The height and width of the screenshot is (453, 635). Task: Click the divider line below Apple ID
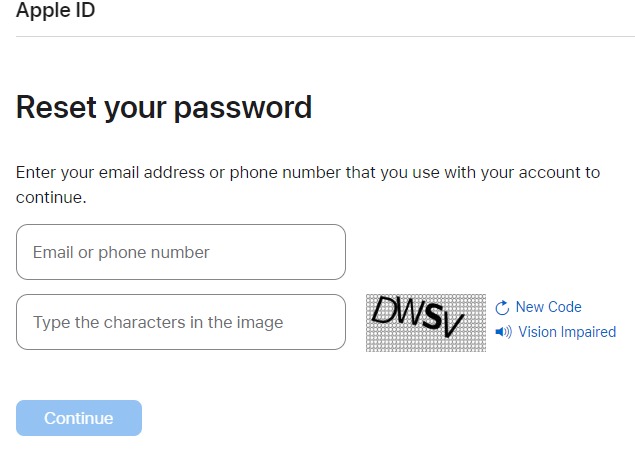coord(325,36)
